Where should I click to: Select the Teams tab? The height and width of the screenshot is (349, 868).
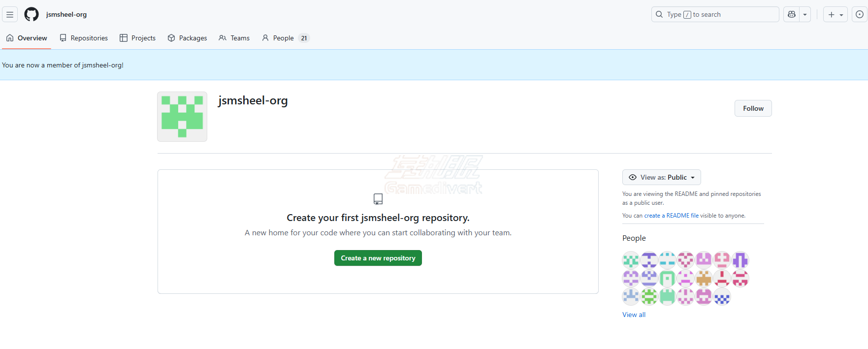tap(234, 38)
